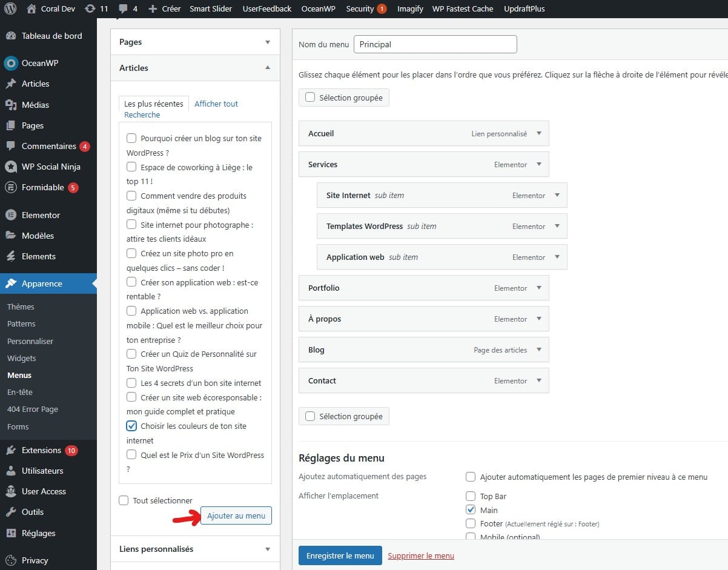This screenshot has height=570, width=728.
Task: Expand the Contact menu item arrow
Action: pos(539,380)
